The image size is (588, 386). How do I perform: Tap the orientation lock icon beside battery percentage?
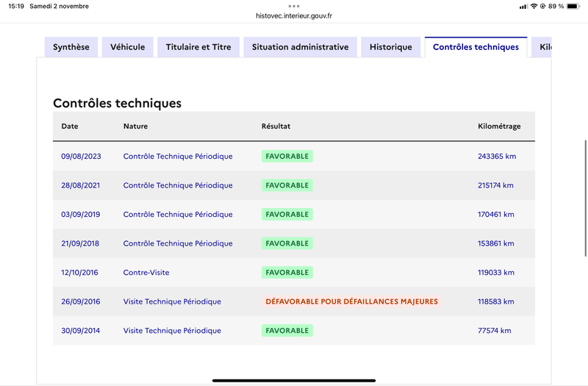pyautogui.click(x=542, y=6)
